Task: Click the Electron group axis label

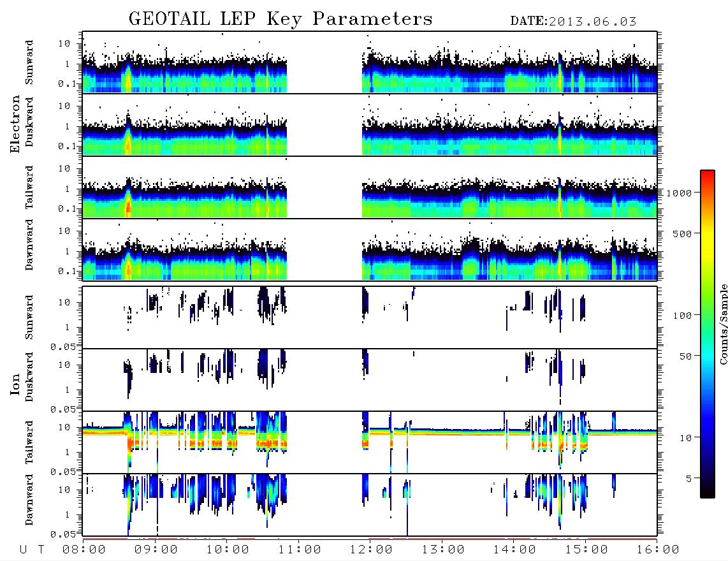Action: 15,124
